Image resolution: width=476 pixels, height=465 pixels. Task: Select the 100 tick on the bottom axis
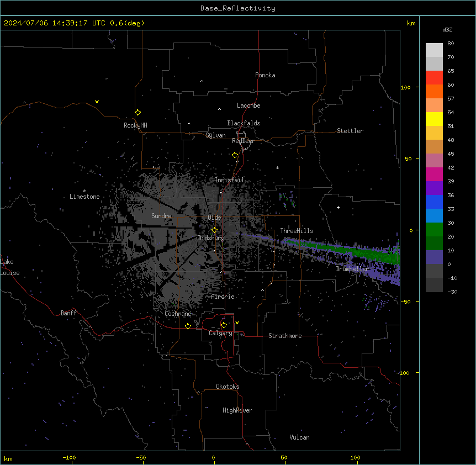point(355,457)
